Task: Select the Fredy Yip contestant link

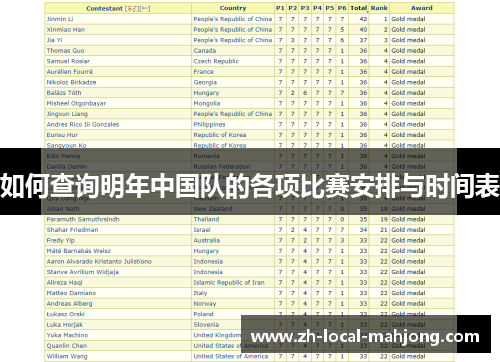Action: click(x=61, y=240)
